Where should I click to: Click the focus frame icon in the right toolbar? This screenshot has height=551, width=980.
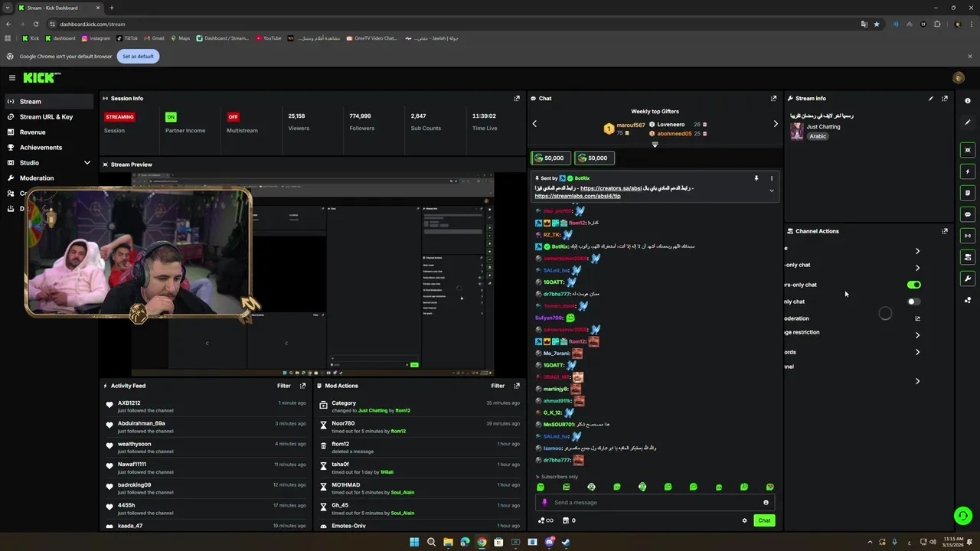click(x=968, y=150)
